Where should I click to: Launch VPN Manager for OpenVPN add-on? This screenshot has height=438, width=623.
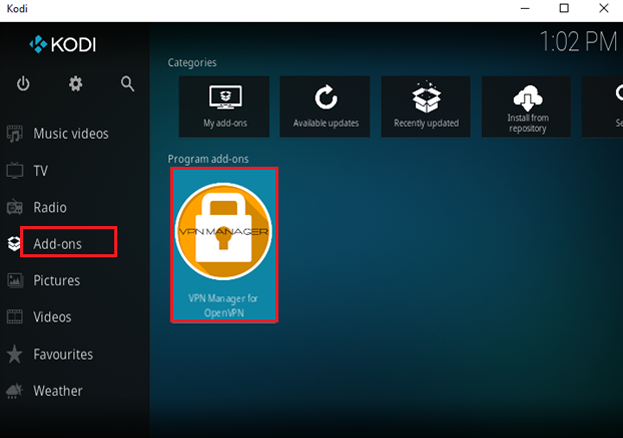[224, 245]
